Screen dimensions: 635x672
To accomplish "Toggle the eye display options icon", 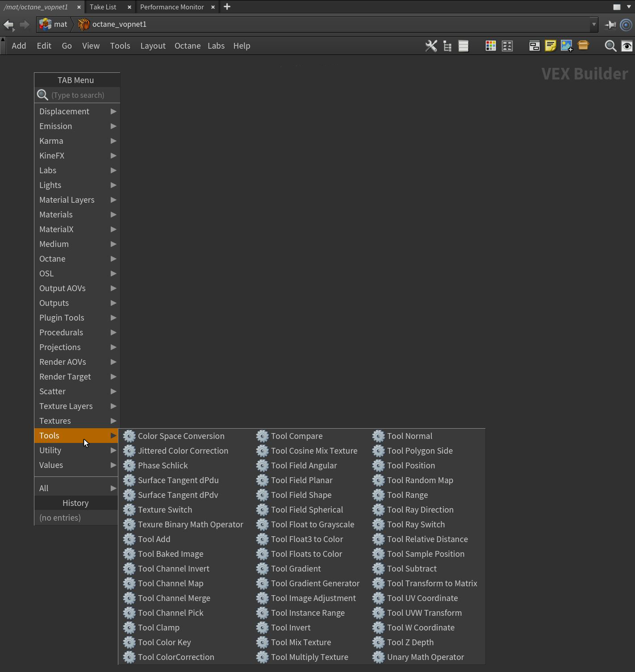I will click(627, 46).
